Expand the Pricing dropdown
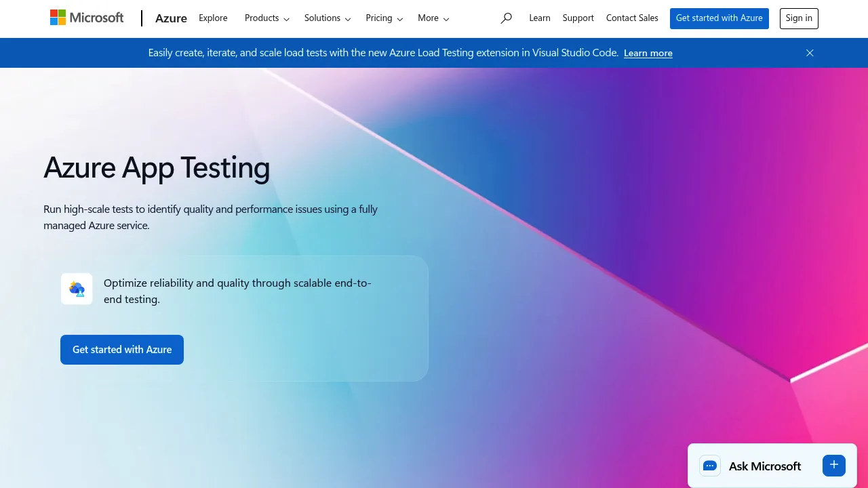The width and height of the screenshot is (868, 488). pyautogui.click(x=384, y=18)
